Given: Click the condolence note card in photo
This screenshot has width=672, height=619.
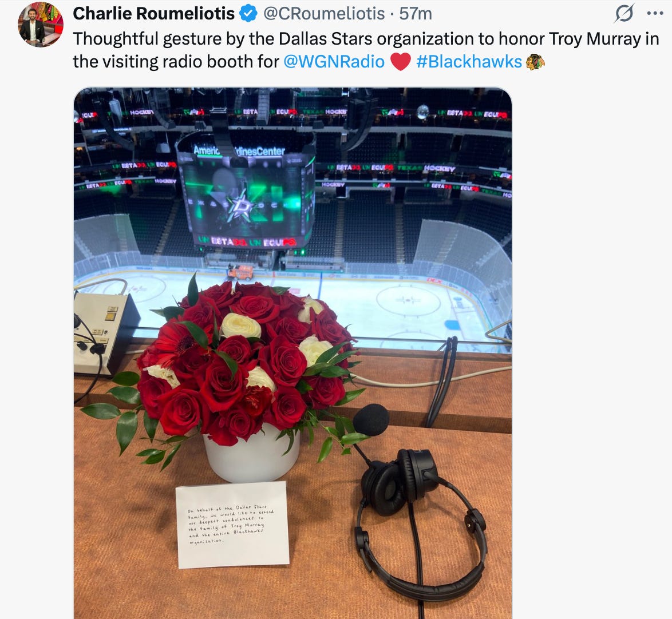Looking at the screenshot, I should [232, 525].
